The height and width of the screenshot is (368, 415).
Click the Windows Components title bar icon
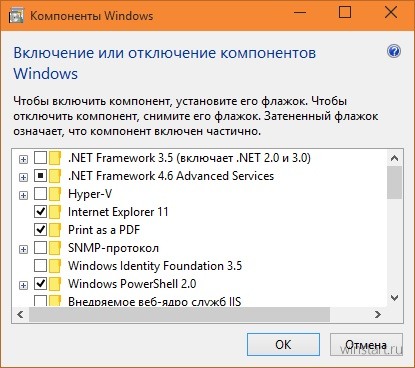[x=16, y=15]
